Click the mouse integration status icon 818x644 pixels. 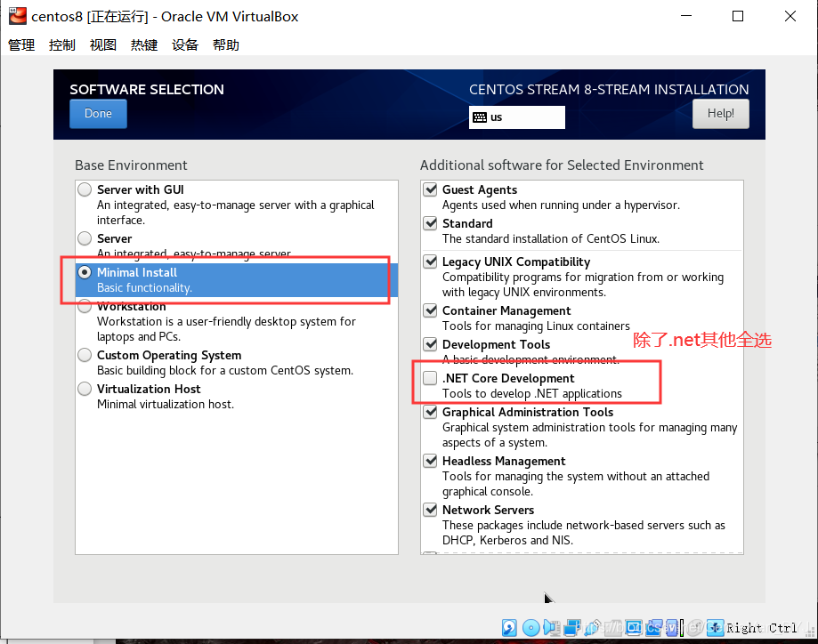695,627
